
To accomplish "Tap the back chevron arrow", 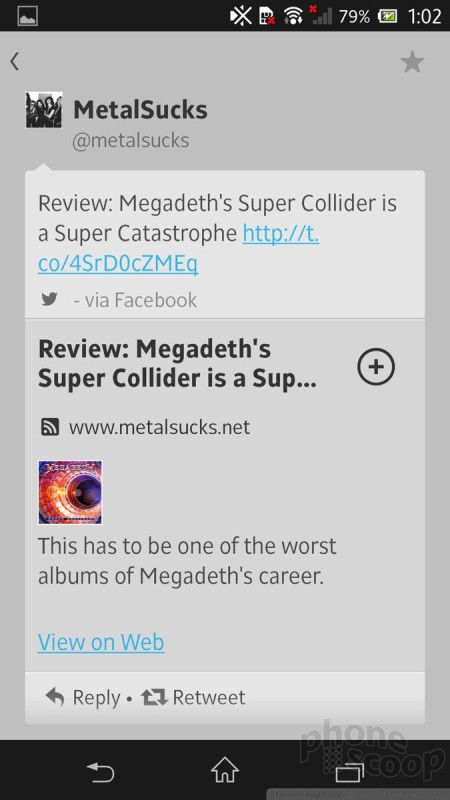I will coord(14,61).
